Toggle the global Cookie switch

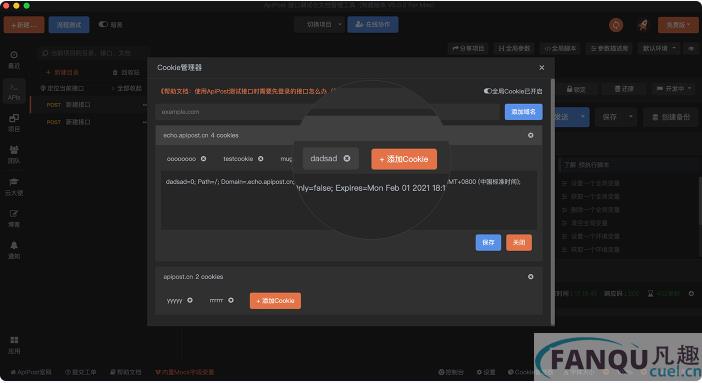pos(488,91)
